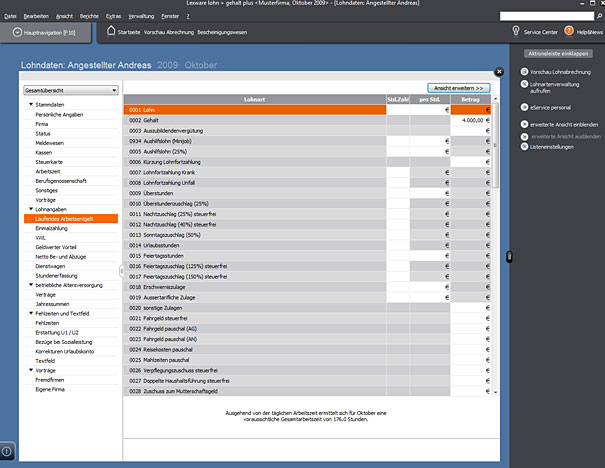Open Lohnartenverwaltung aufrufen icon
This screenshot has height=468, width=605.
pos(524,85)
